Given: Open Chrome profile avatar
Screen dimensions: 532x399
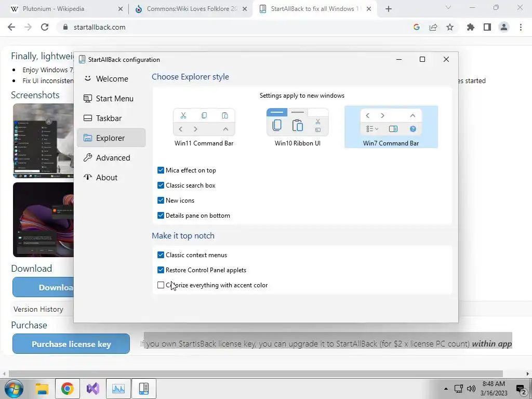Looking at the screenshot, I should click(x=504, y=27).
